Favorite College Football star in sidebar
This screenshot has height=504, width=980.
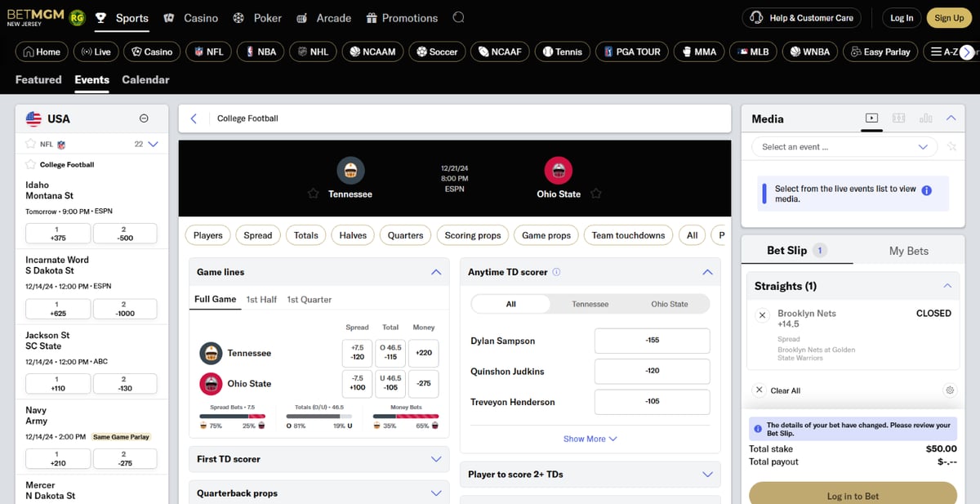pos(30,164)
